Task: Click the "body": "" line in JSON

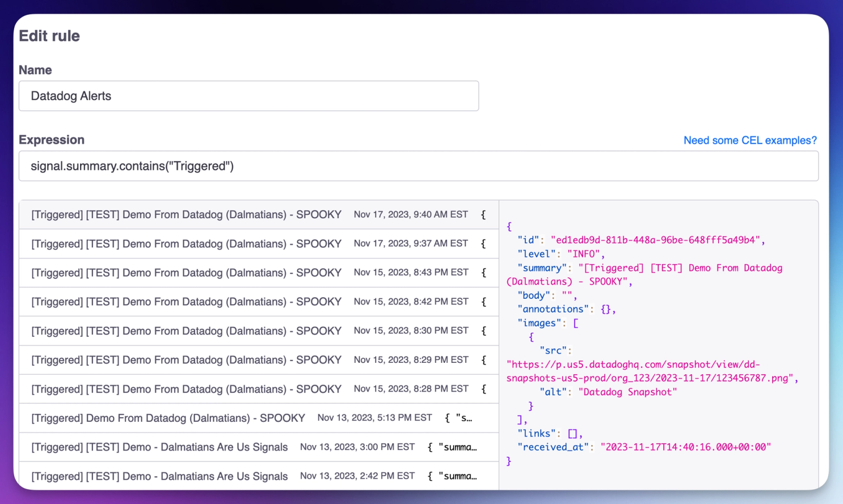Action: coord(547,295)
